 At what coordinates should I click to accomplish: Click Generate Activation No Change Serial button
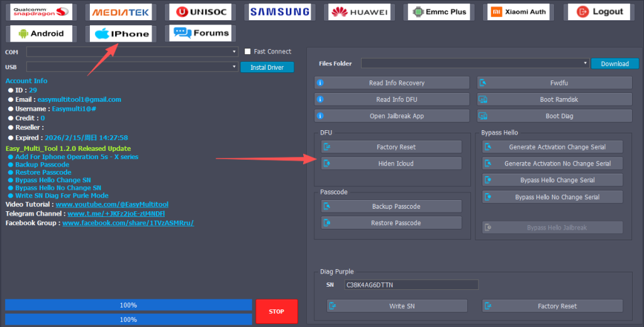click(x=552, y=163)
